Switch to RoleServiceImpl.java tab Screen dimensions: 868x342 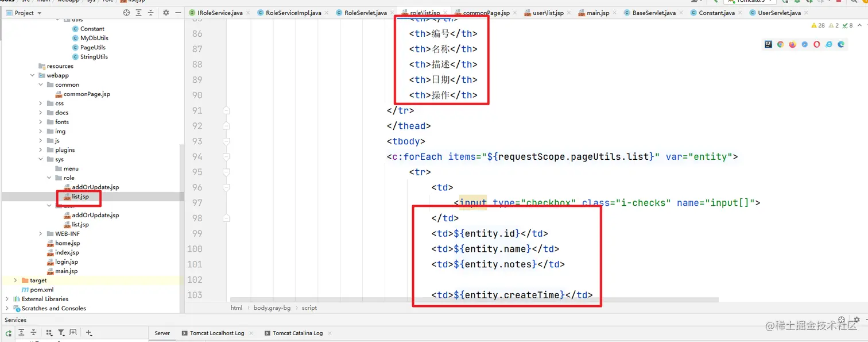(x=293, y=13)
